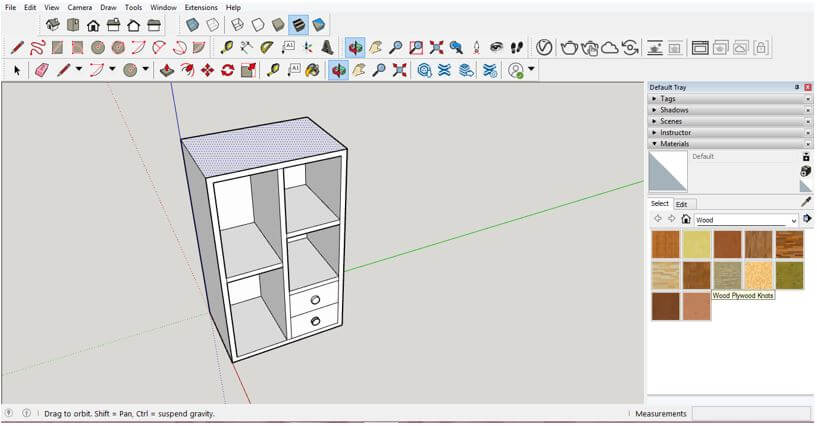Select the Move tool
The height and width of the screenshot is (426, 817).
(207, 70)
